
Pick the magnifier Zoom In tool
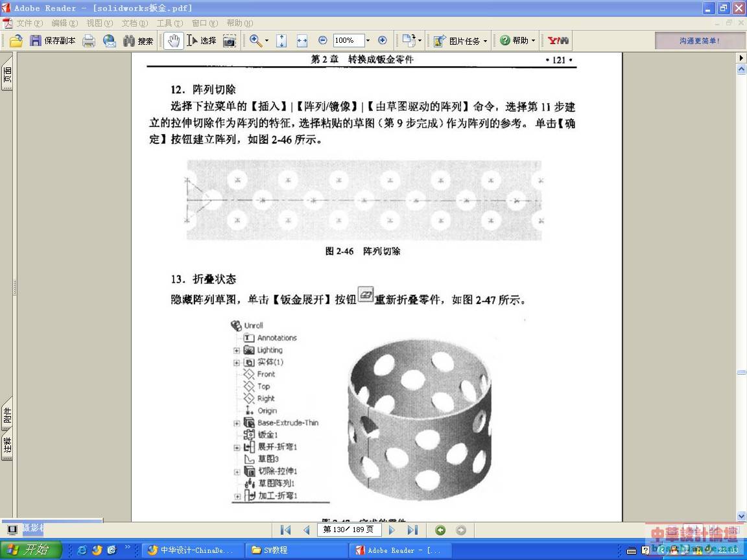[x=256, y=41]
